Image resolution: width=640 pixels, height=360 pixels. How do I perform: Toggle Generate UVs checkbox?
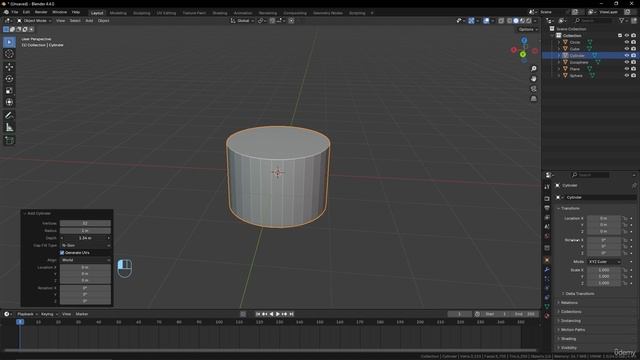(62, 253)
